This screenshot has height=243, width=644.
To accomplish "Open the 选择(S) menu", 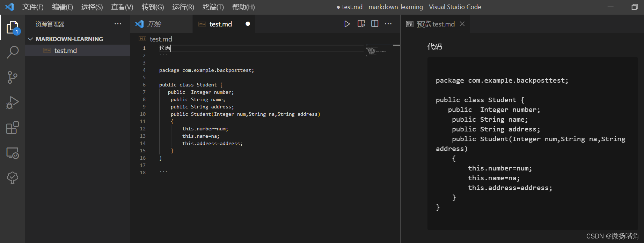I will click(x=92, y=7).
